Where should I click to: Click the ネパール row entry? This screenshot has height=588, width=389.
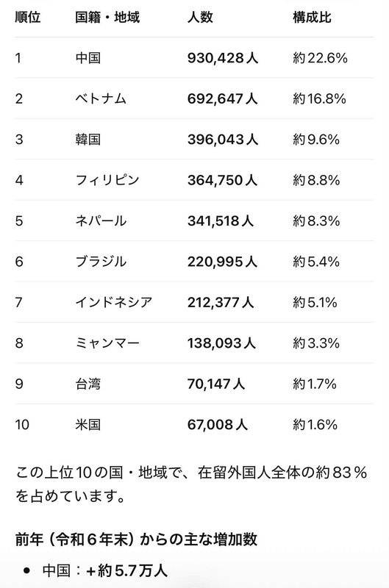[x=101, y=221]
